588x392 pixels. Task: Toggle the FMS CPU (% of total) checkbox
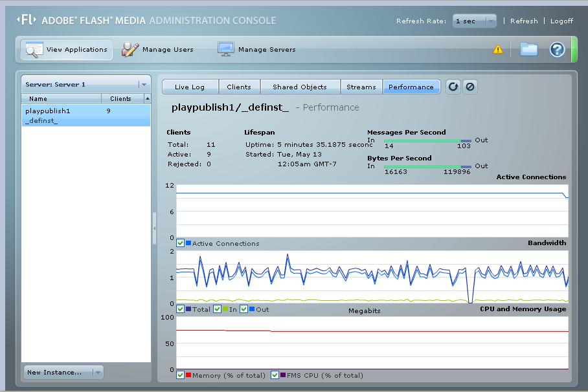pos(275,375)
